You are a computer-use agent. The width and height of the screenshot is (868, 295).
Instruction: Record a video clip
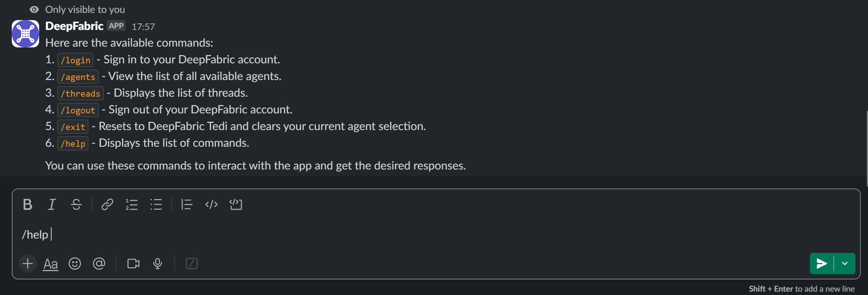click(133, 264)
